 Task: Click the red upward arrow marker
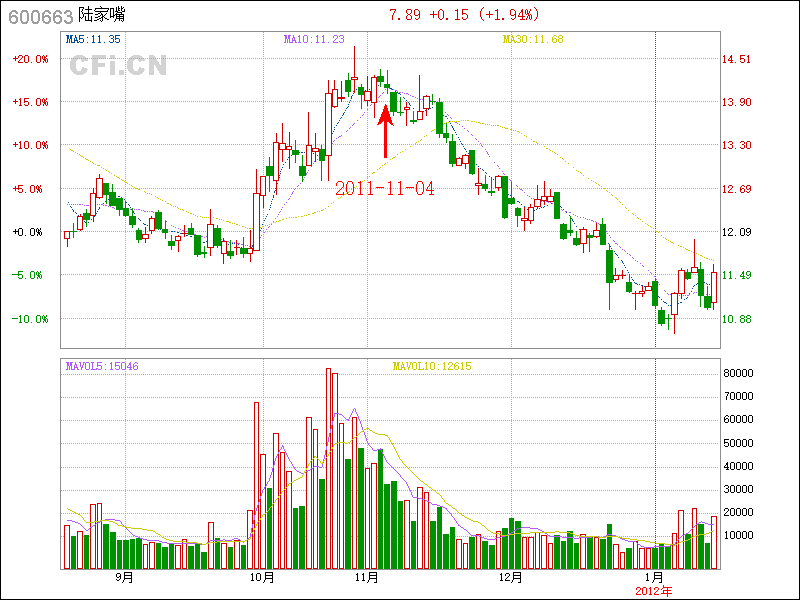click(x=385, y=130)
